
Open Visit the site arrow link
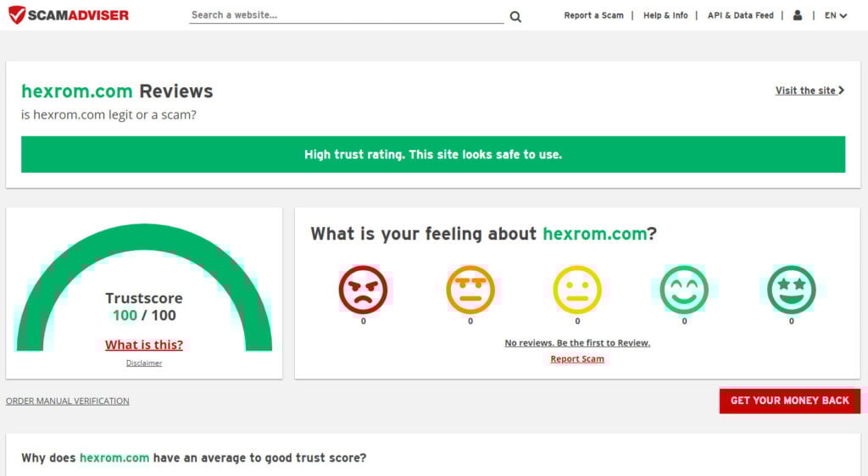tap(810, 91)
